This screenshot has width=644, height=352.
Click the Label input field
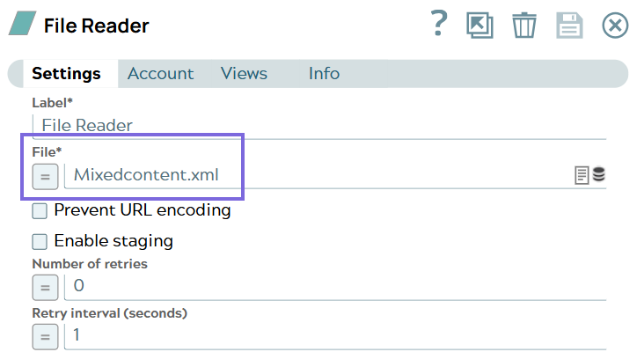click(317, 125)
